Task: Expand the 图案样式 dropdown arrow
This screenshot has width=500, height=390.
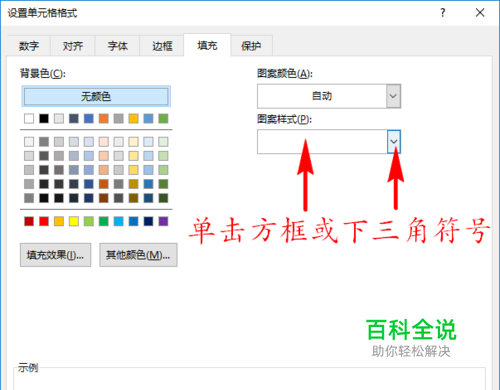Action: pos(394,142)
